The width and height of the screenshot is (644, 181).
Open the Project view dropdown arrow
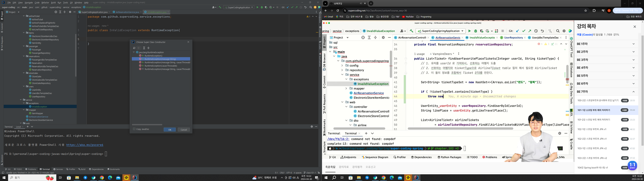coord(18,12)
